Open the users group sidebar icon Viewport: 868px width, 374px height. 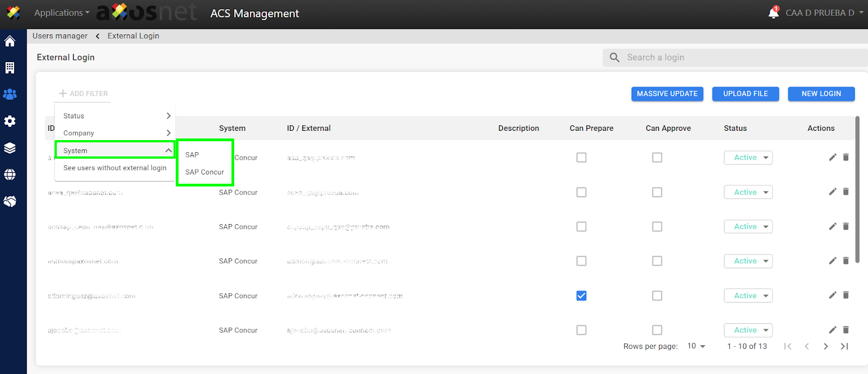pos(10,94)
